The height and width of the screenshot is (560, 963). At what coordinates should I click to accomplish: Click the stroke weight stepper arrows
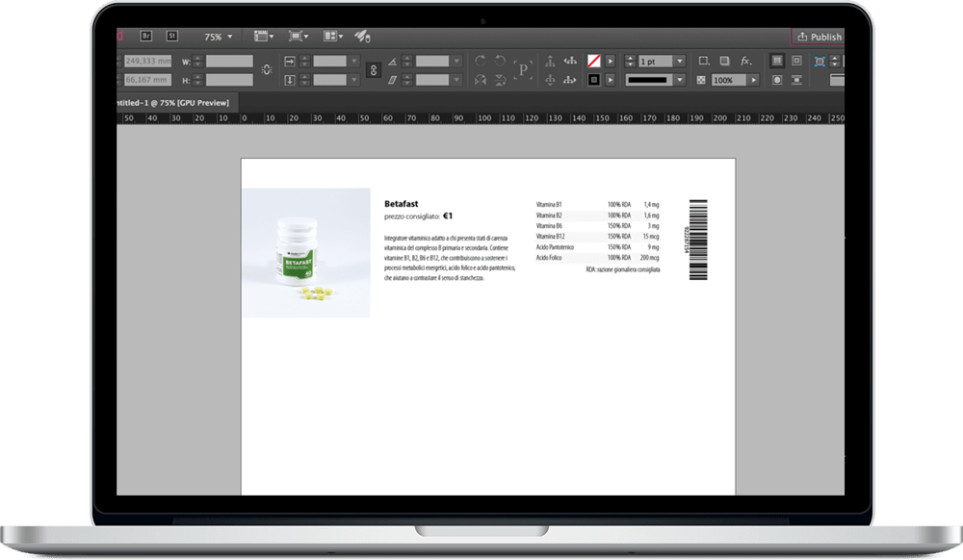630,61
